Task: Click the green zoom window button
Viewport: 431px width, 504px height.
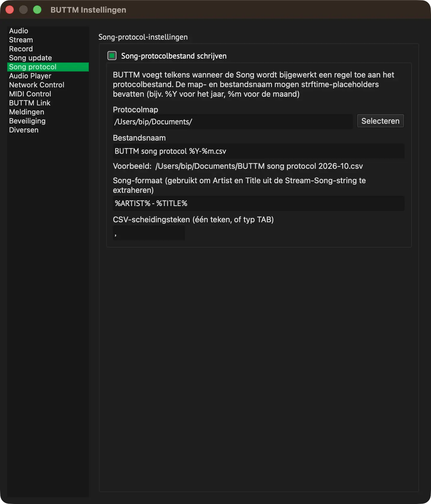Action: (x=37, y=10)
